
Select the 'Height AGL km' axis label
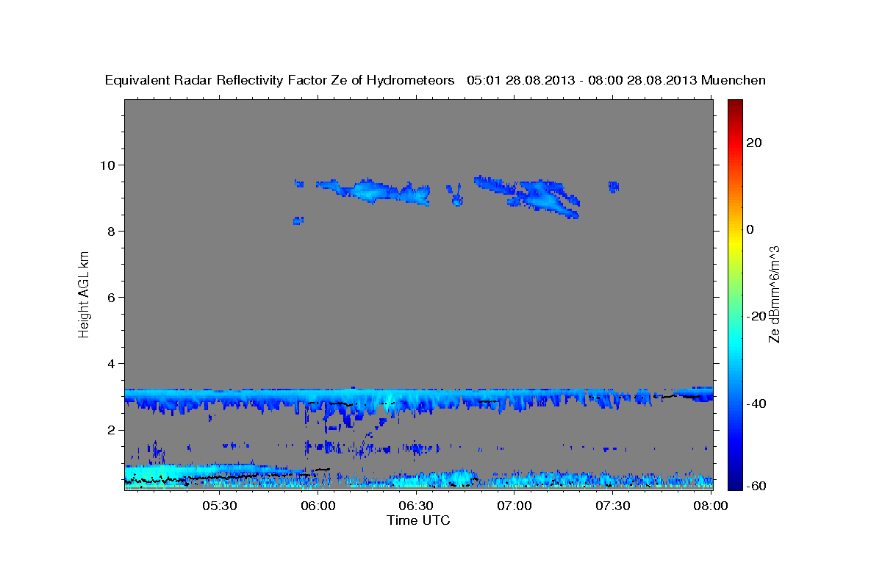click(x=85, y=293)
